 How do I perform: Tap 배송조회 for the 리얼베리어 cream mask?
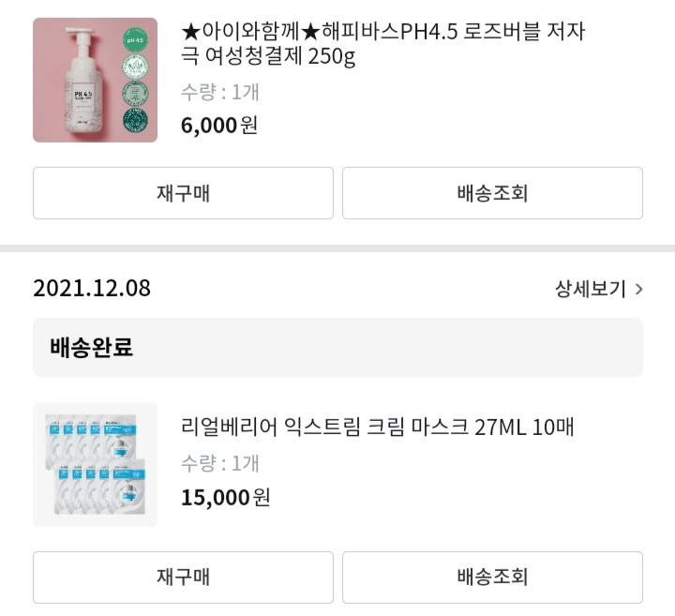point(492,577)
